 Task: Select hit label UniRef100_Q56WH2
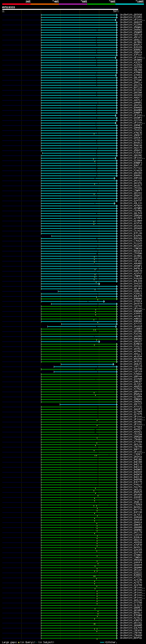tap(131, 27)
